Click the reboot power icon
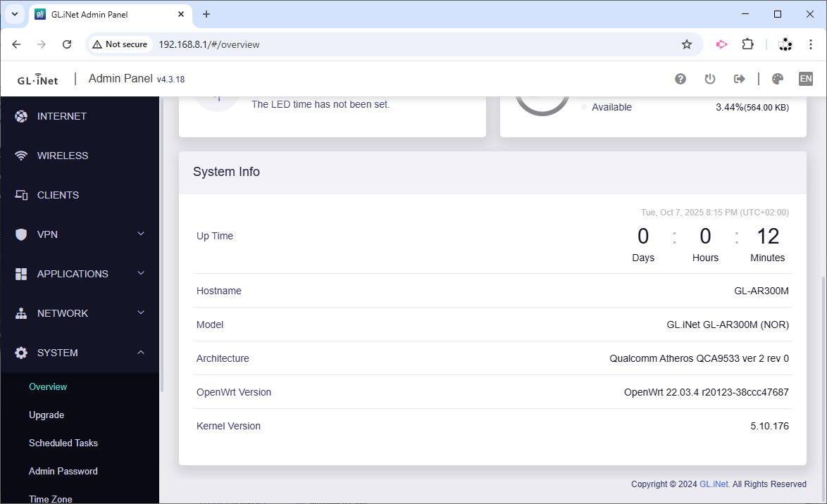 (x=710, y=79)
